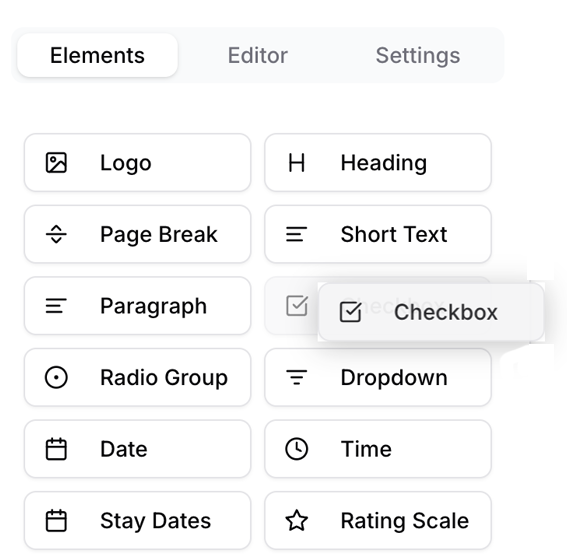Click the Short Text lines icon

297,234
